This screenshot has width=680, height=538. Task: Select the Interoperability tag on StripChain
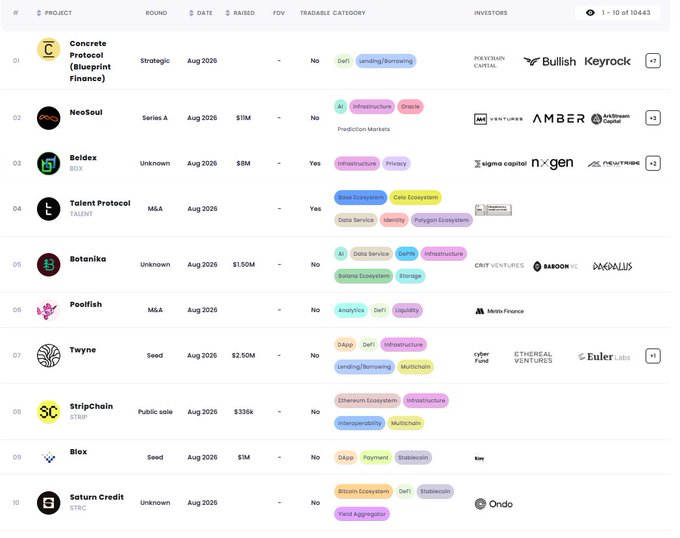[x=360, y=423]
